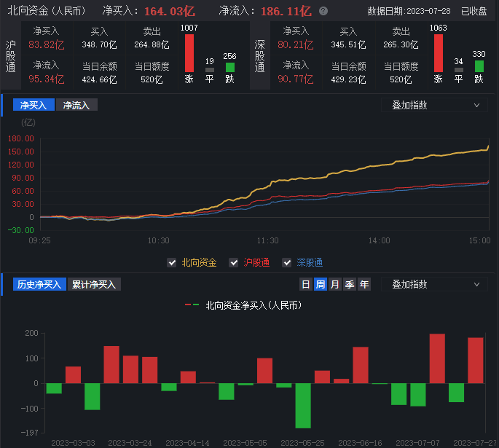Viewport: 499px width, 448px height.
Task: Open the upper 叠加指数 dropdown
Action: click(x=434, y=105)
